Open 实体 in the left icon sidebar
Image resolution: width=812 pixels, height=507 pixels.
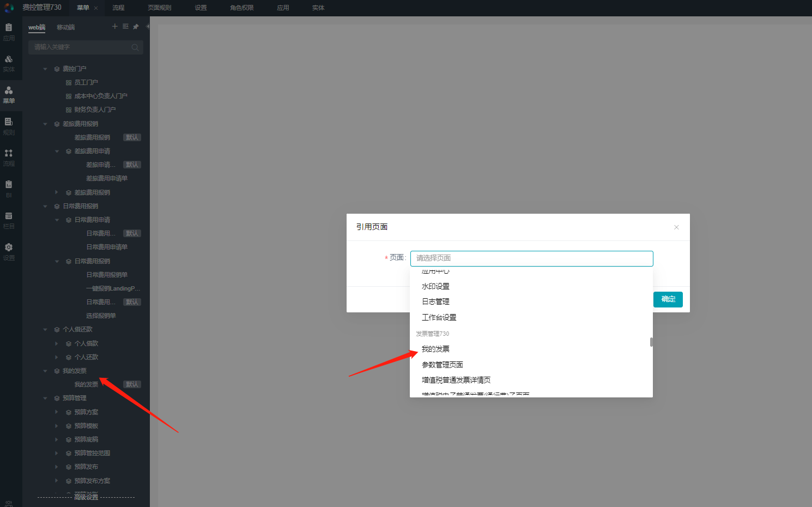click(9, 63)
